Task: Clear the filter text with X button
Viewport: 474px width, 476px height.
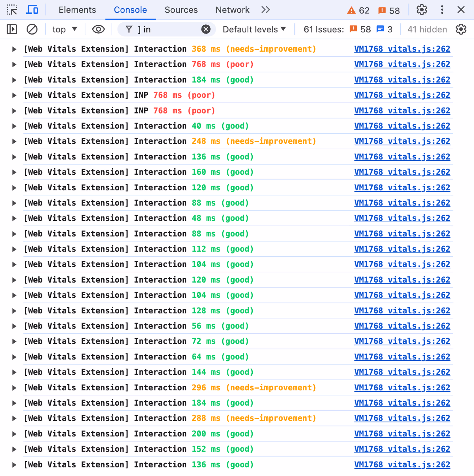Action: pyautogui.click(x=206, y=29)
